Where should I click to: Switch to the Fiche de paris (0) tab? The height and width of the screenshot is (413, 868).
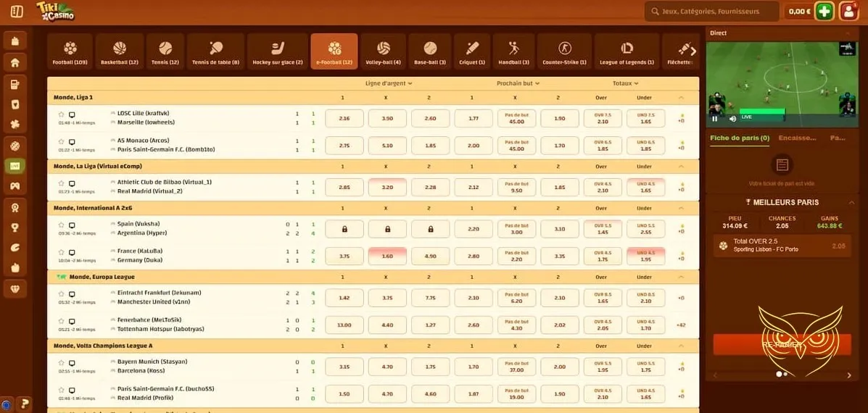pyautogui.click(x=740, y=138)
